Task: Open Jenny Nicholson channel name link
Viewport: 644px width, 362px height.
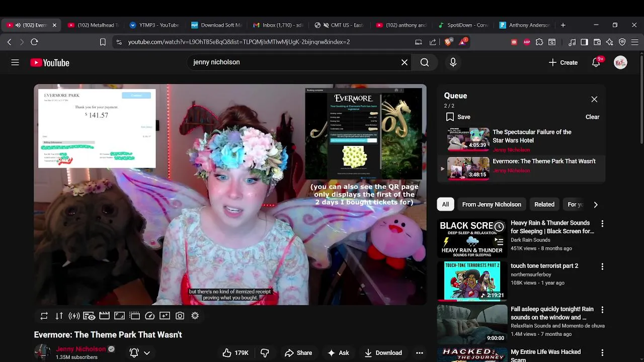Action: 81,349
